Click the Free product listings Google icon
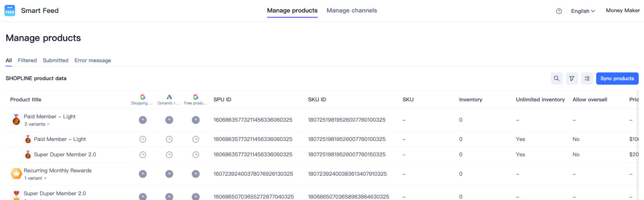The width and height of the screenshot is (644, 200). 196,97
